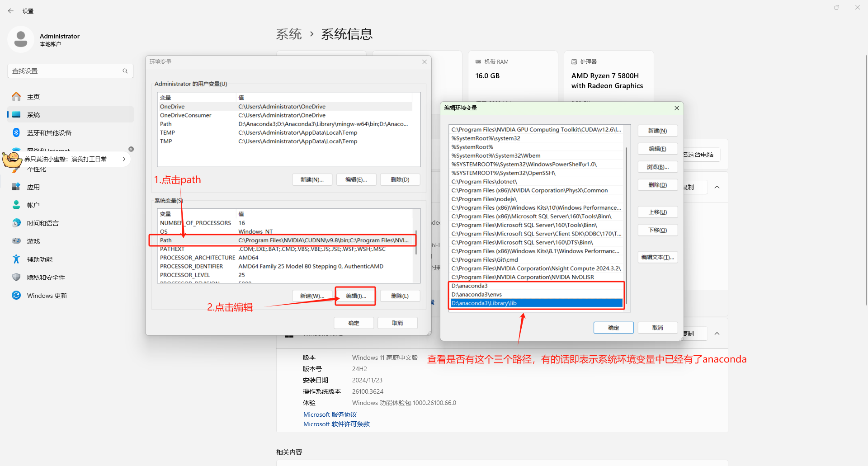868x466 pixels.
Task: Click the 机带 RAM chip icon
Action: (478, 61)
